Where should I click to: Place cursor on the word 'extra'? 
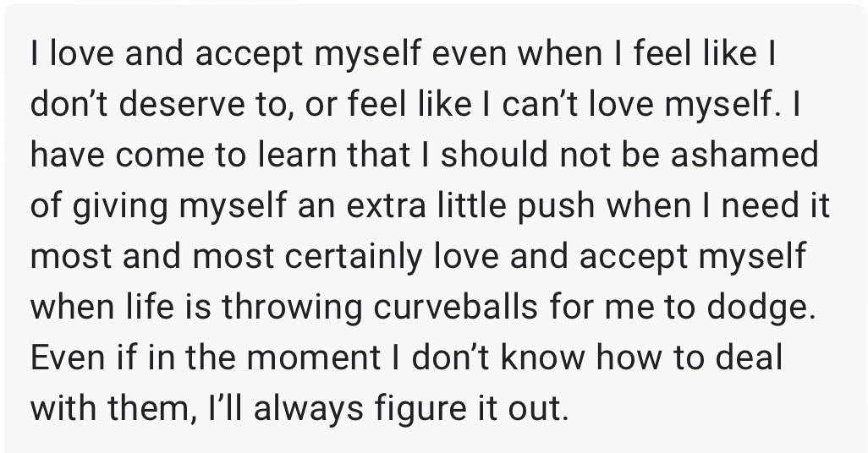coord(387,205)
